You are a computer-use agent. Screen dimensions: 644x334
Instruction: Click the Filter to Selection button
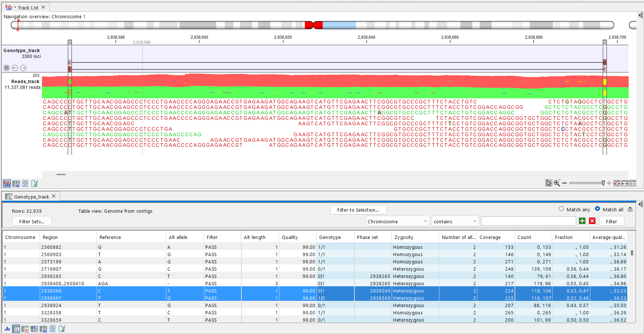(x=358, y=210)
